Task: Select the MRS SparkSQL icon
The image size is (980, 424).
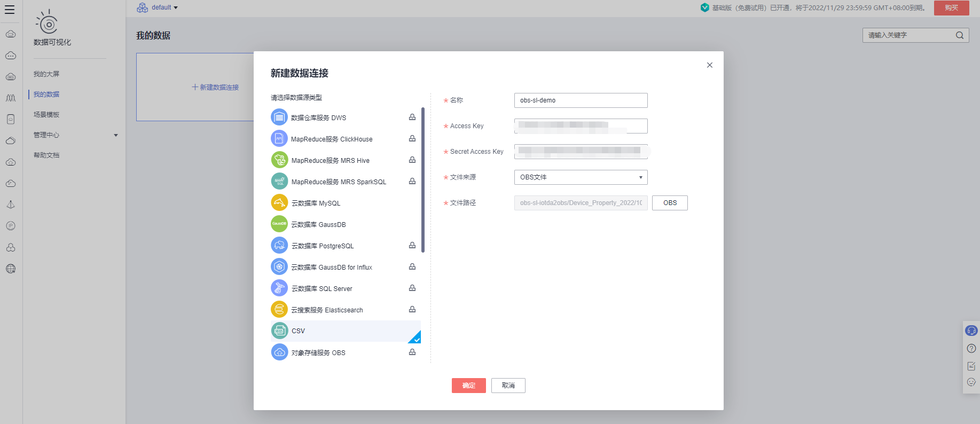Action: click(279, 181)
